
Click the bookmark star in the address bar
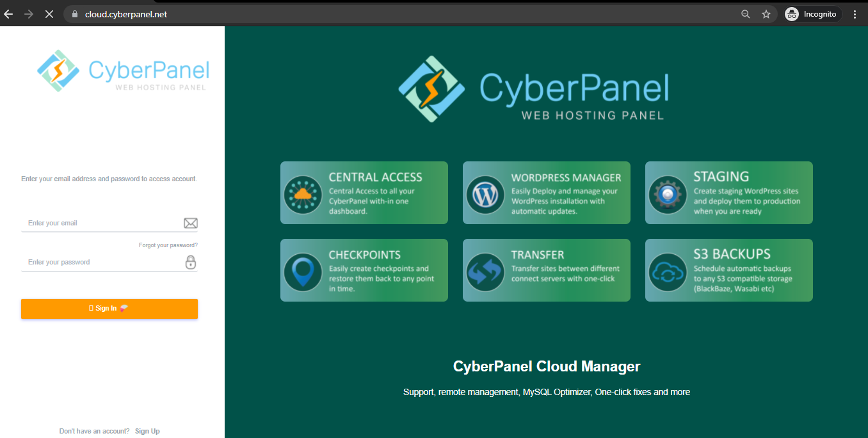point(766,13)
